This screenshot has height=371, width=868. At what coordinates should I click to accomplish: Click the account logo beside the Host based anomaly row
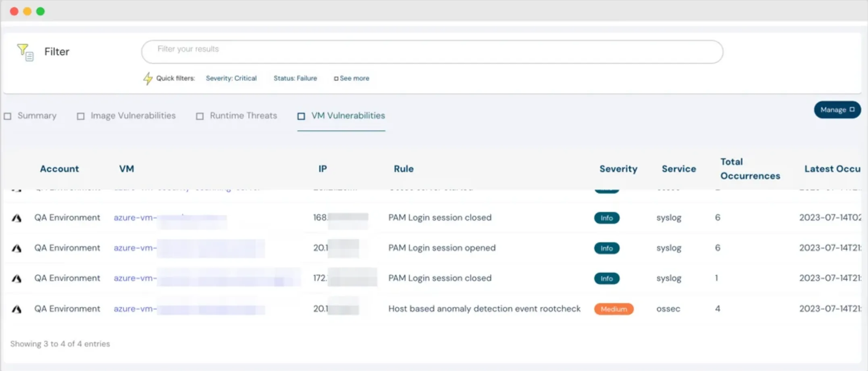[x=17, y=308]
